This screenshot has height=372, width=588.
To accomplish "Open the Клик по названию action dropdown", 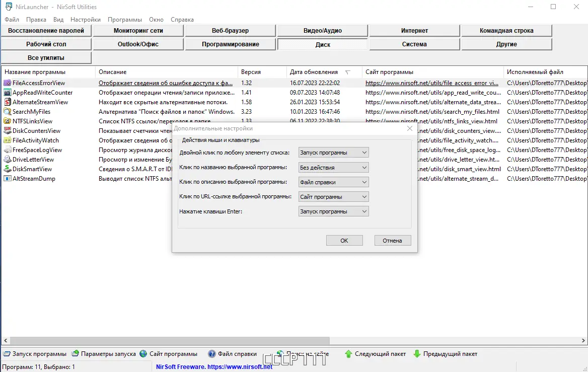I will 334,168.
